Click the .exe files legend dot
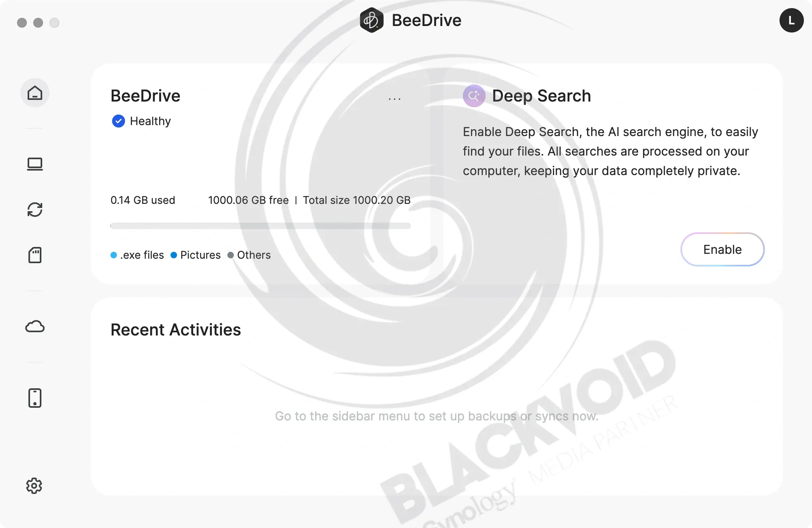 click(114, 255)
